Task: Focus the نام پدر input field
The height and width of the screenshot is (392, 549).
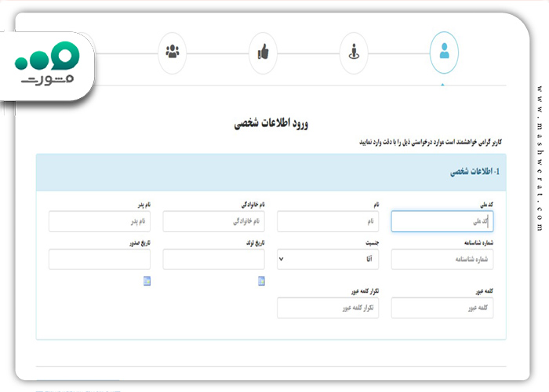Action: pos(100,221)
